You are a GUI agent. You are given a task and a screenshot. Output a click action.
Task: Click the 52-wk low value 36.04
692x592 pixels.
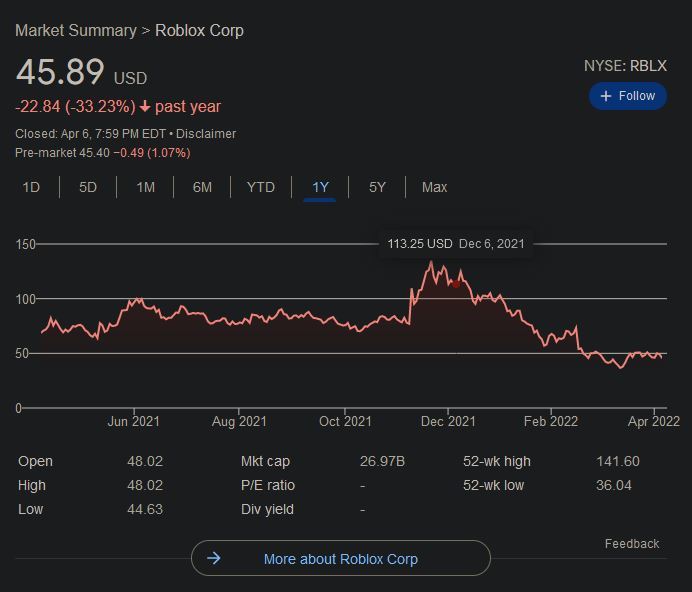coord(614,486)
